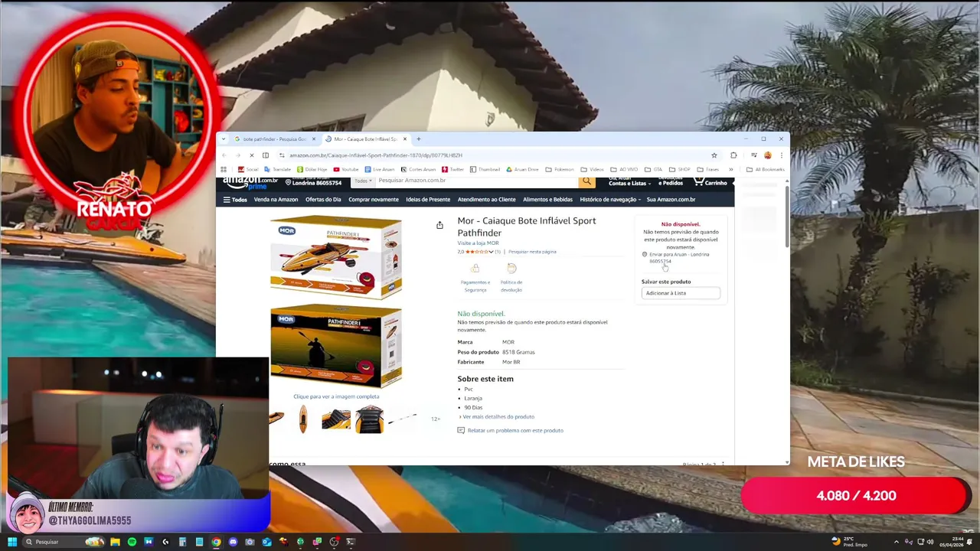
Task: Open the Alimentos e Bebidas menu item
Action: tap(547, 200)
